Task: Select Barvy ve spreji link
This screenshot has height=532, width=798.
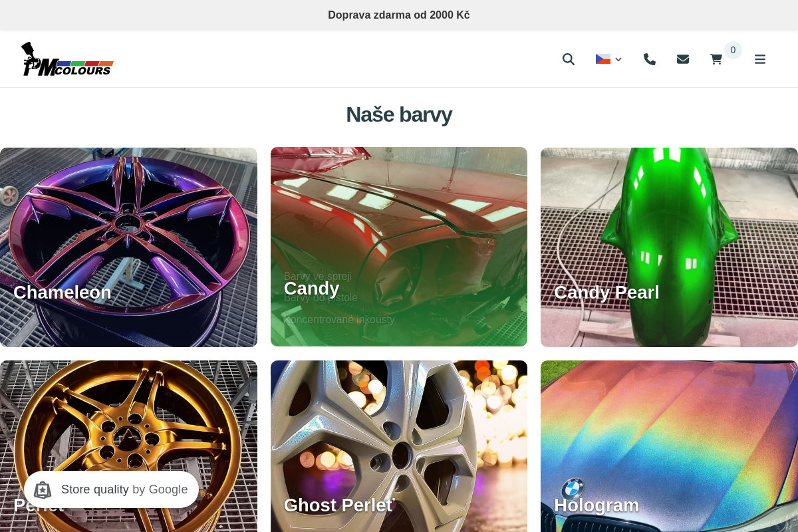Action: pos(318,276)
